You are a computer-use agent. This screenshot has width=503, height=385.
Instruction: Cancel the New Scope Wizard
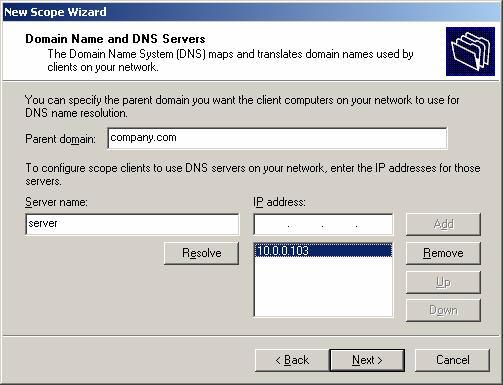452,360
